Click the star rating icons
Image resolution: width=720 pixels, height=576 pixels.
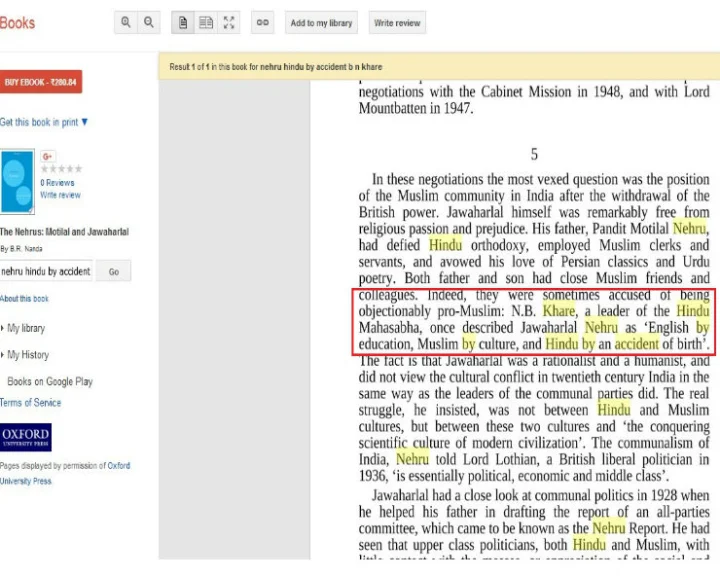(x=62, y=169)
